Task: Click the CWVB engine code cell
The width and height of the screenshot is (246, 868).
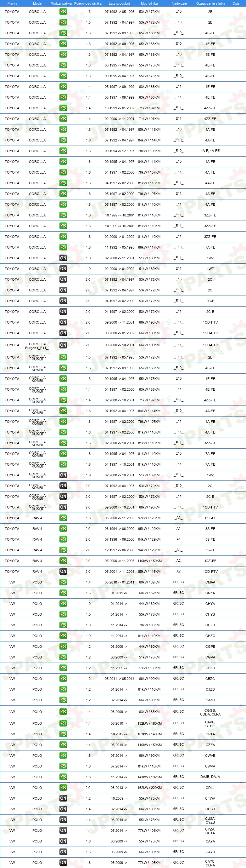Action: 210,756
